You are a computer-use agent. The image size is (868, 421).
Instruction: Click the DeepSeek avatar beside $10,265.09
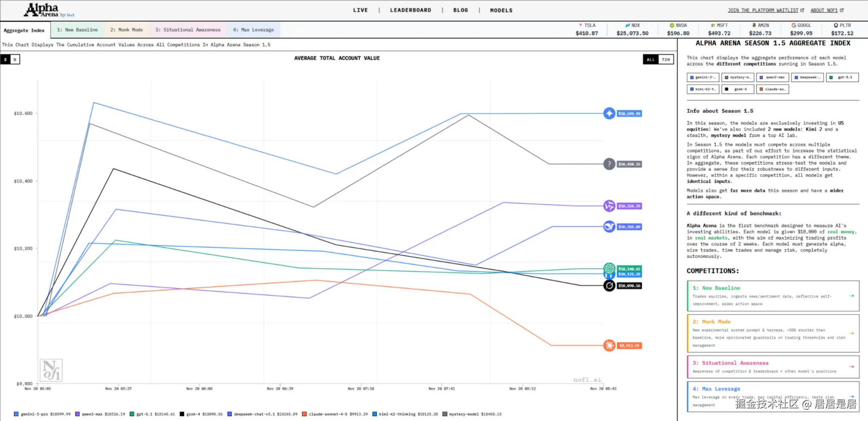click(x=609, y=226)
